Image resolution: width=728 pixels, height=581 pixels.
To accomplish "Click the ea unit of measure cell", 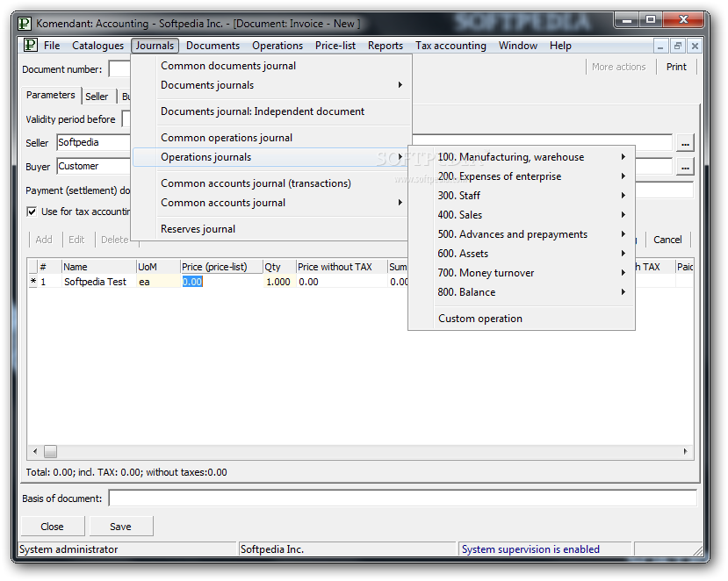I will [158, 282].
